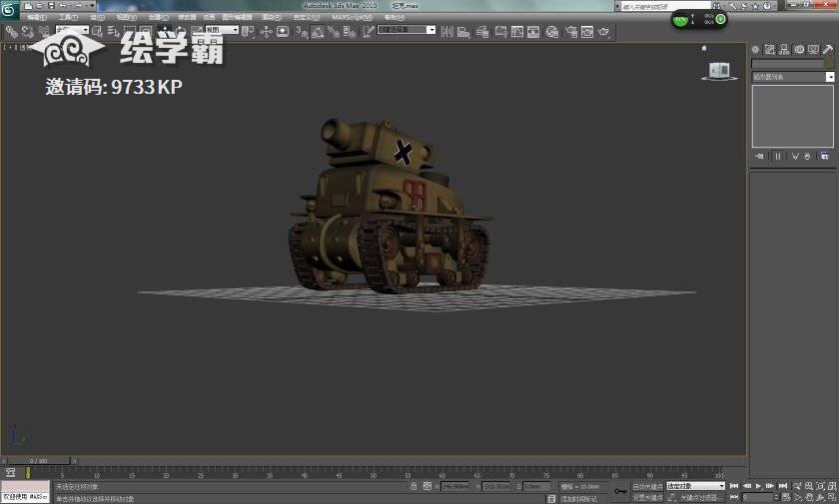
Task: Select the Select and Link tool
Action: tap(11, 32)
